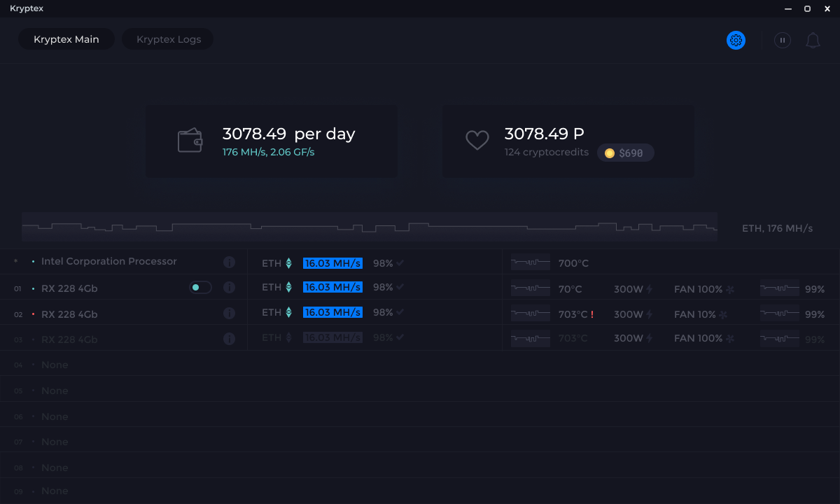Click the ETH, 176 MH/s graph label
Viewport: 840px width, 504px height.
(x=777, y=228)
